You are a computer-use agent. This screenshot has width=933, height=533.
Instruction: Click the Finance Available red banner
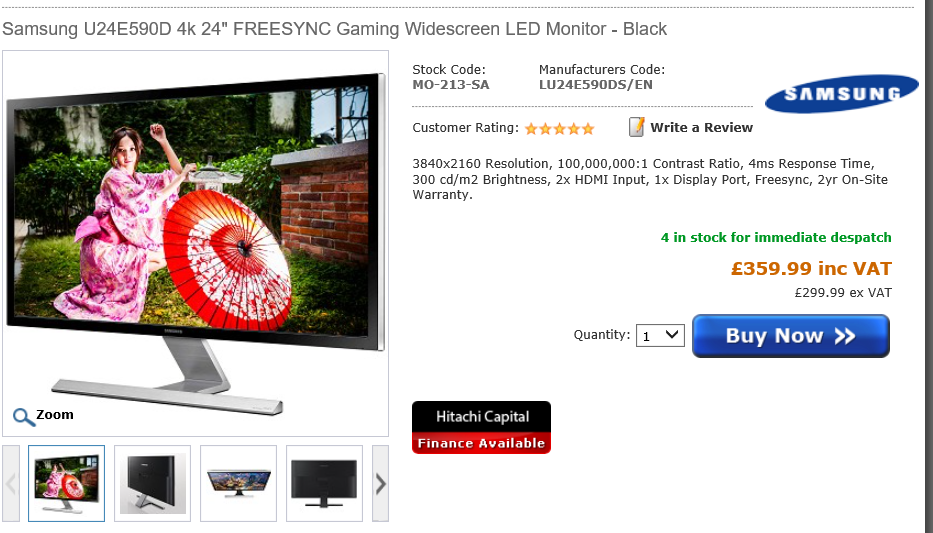click(x=481, y=443)
